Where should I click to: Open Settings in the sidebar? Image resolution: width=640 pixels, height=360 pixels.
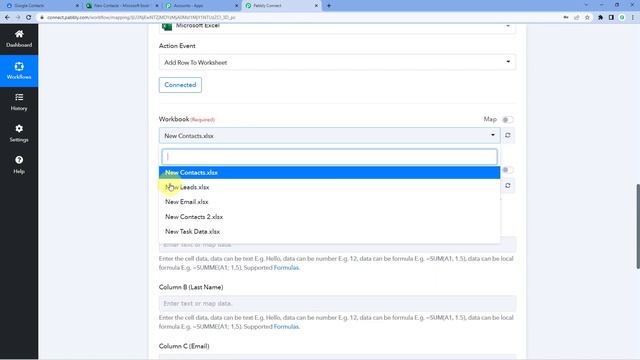point(19,133)
